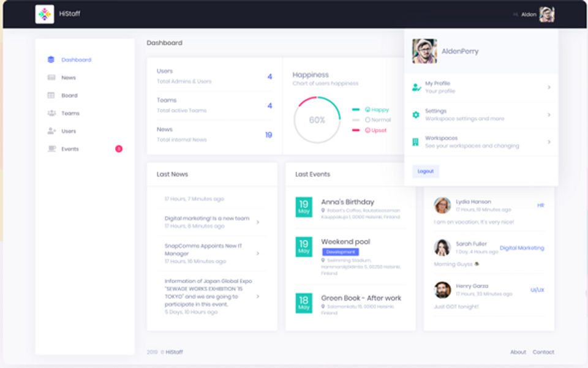The width and height of the screenshot is (588, 368).
Task: Click the Users sidebar icon
Action: [x=51, y=131]
